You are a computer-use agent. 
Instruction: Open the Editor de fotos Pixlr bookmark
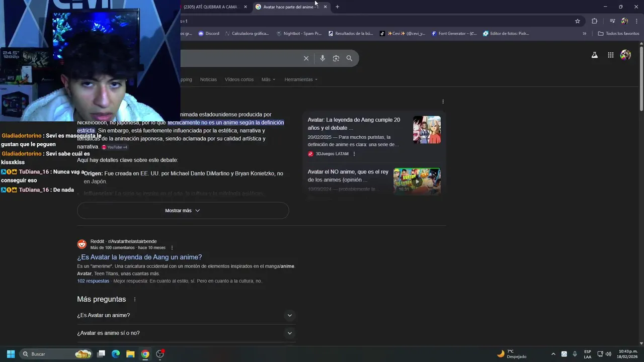[506, 34]
